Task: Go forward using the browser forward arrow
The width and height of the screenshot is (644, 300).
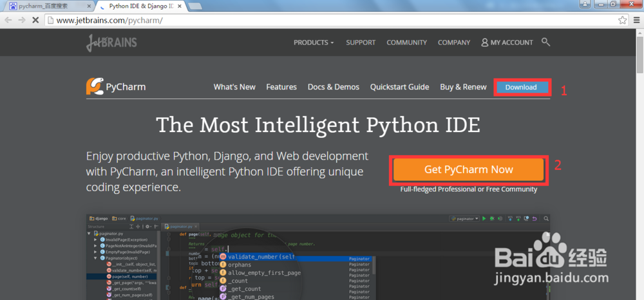Action: tap(22, 20)
